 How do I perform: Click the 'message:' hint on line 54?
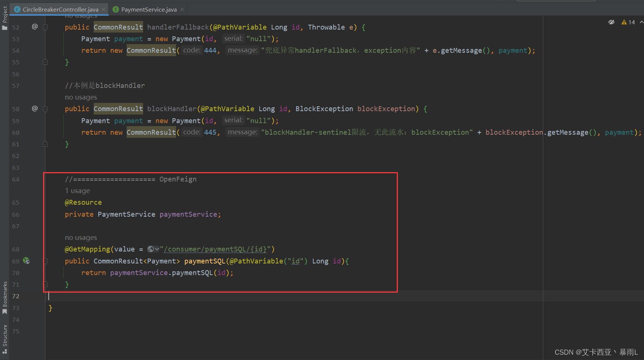coord(242,50)
